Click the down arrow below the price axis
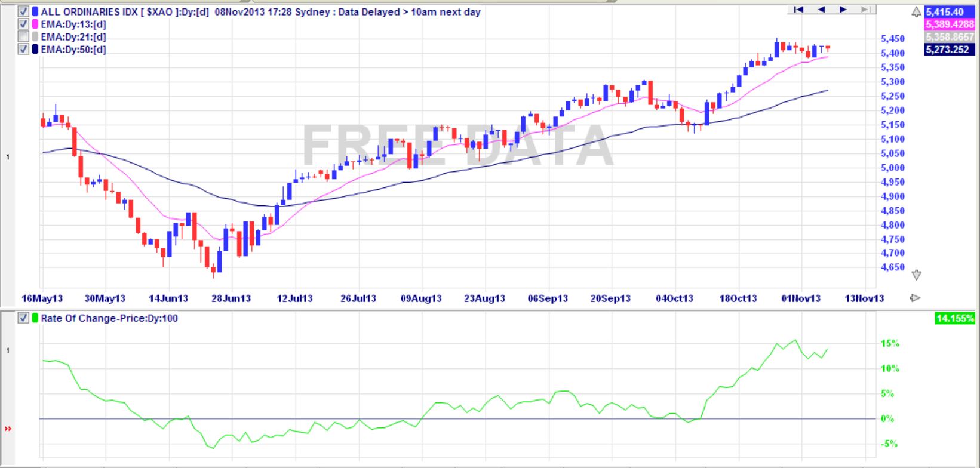Screen dimensions: 980x468 click(916, 275)
